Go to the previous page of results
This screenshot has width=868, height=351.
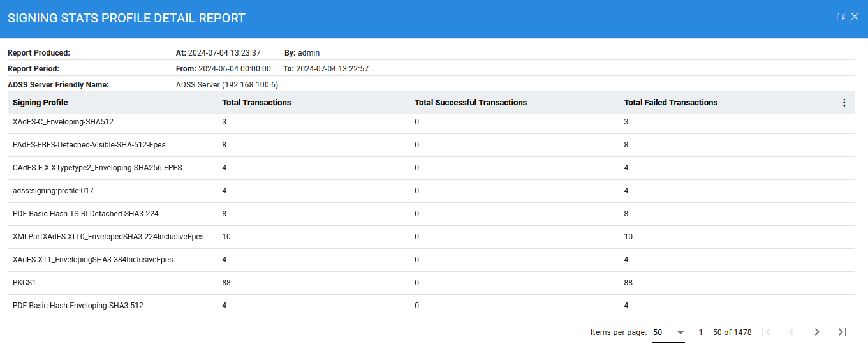click(x=791, y=332)
